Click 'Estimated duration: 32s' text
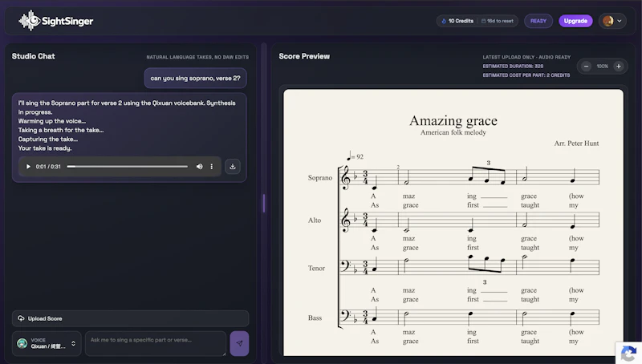This screenshot has height=364, width=642. pos(513,67)
